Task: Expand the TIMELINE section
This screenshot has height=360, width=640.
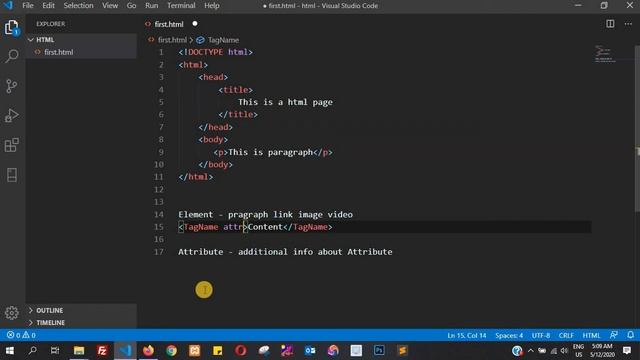Action: coord(81,322)
